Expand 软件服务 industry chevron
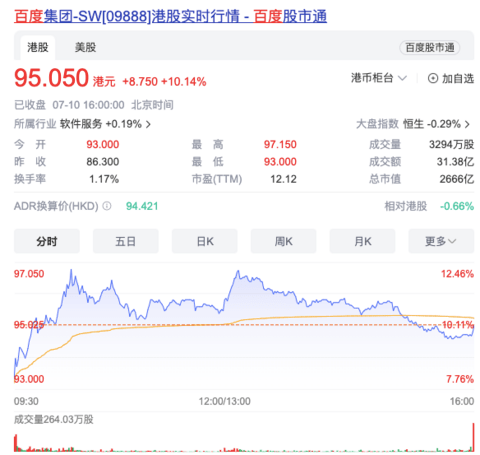 click(x=149, y=124)
